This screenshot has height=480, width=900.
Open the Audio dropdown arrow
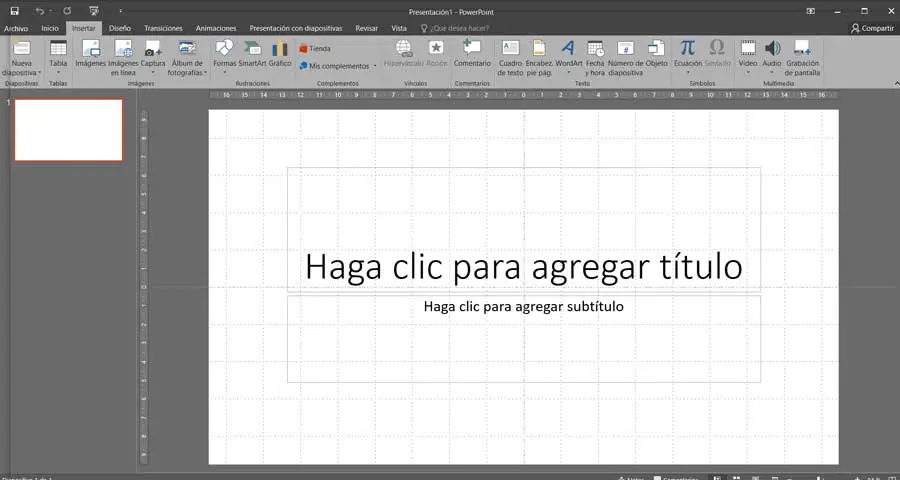pyautogui.click(x=773, y=73)
